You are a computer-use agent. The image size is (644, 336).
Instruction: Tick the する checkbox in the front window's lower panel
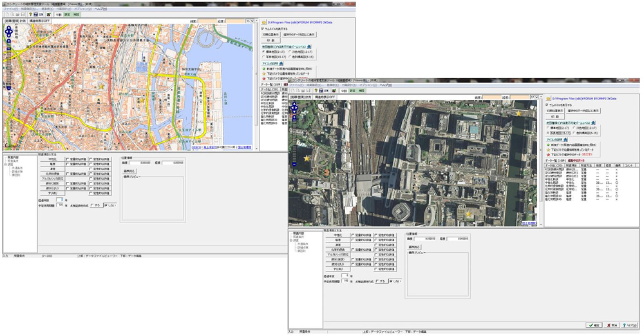(x=377, y=281)
